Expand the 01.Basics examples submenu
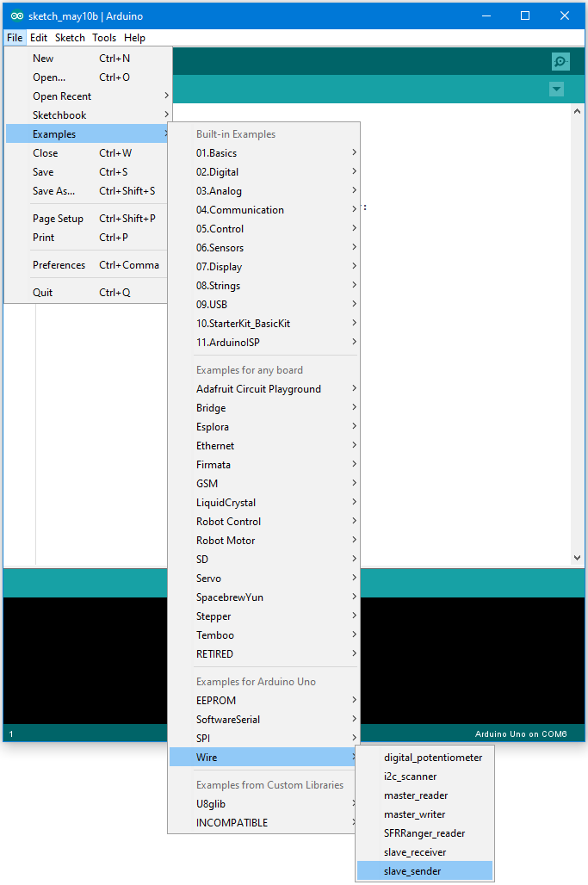Viewport: 588px width, 885px height. coord(216,153)
